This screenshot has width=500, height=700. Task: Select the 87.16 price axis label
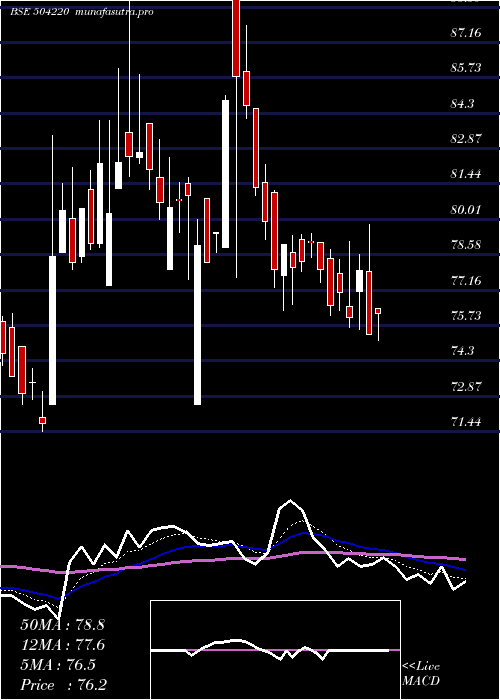(467, 33)
